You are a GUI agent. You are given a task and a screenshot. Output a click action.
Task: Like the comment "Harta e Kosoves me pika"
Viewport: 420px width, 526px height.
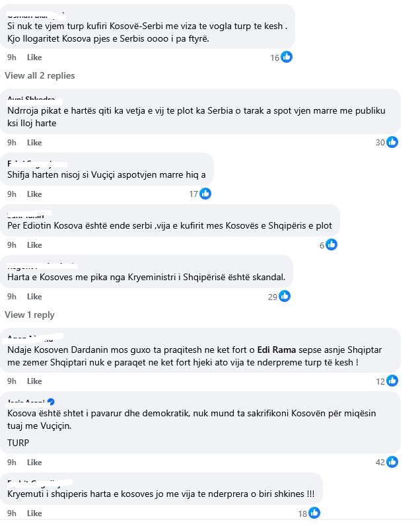(x=34, y=297)
